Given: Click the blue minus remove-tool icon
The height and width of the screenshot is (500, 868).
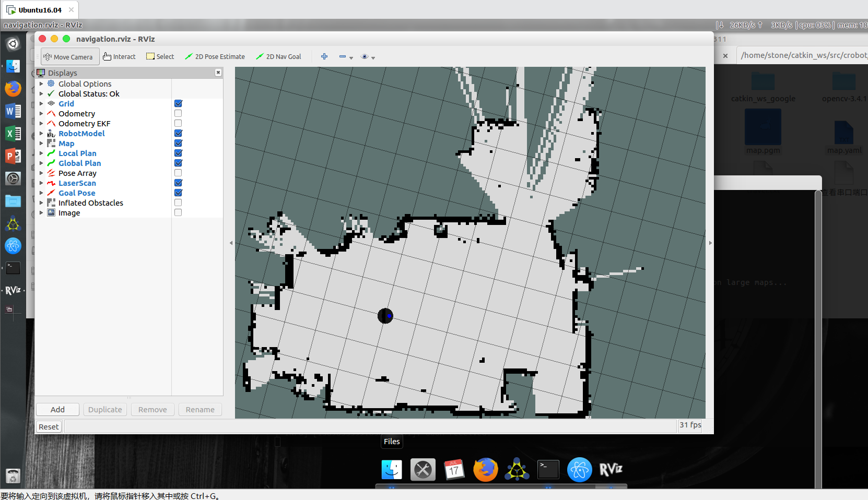Looking at the screenshot, I should (x=343, y=56).
